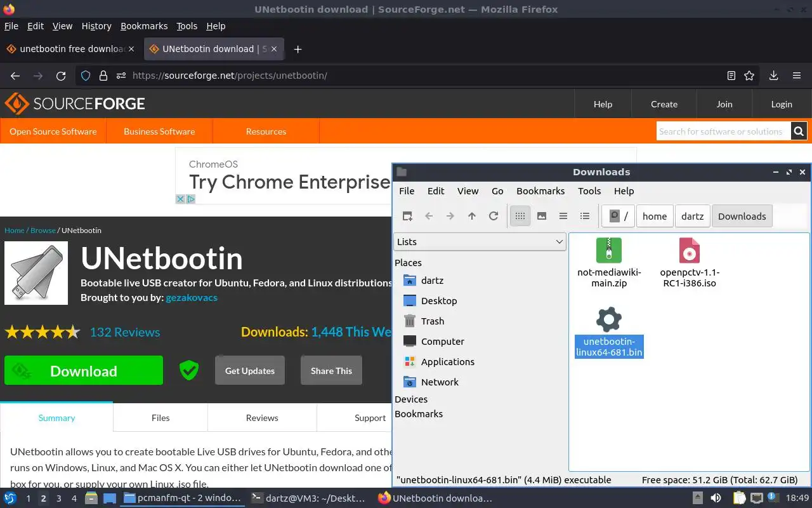Click the green Download button
The image size is (812, 508).
[84, 371]
